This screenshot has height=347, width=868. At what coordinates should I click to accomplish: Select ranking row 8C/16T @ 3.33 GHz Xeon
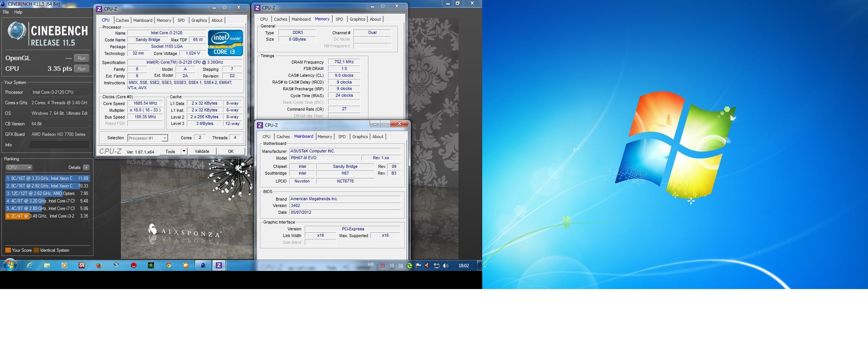(47, 178)
